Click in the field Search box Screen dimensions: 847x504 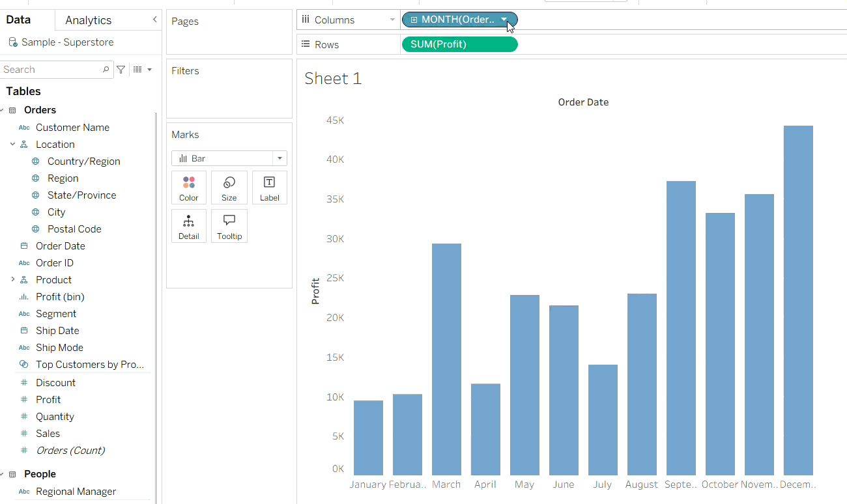tap(51, 70)
